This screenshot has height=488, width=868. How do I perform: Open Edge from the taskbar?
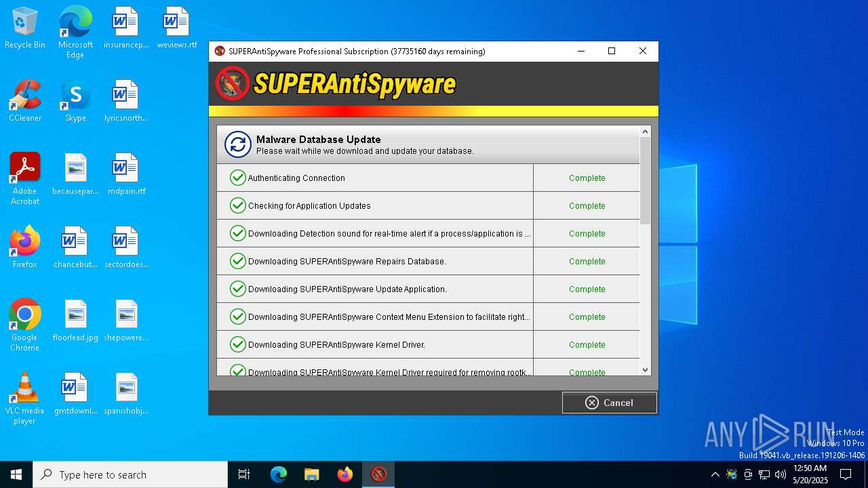click(x=279, y=474)
